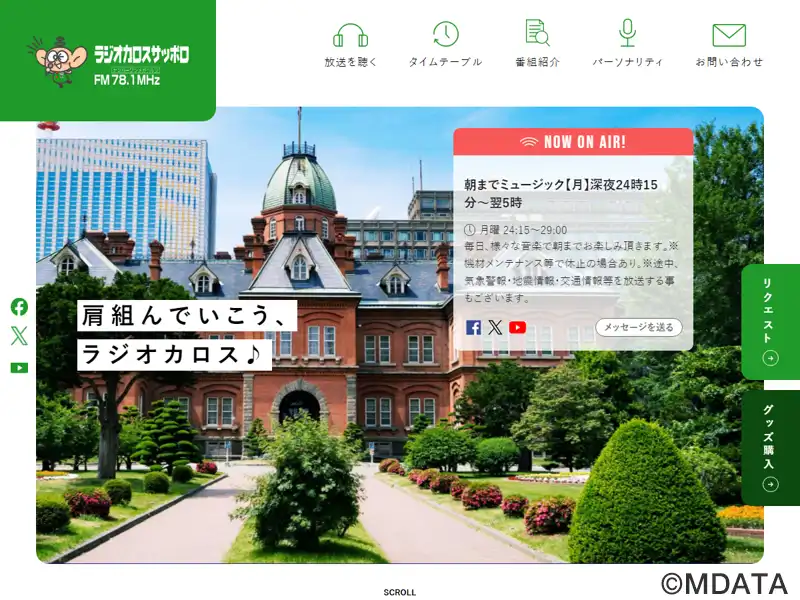800x600 pixels.
Task: Open the YouTube icon in left sidebar
Action: pos(19,367)
